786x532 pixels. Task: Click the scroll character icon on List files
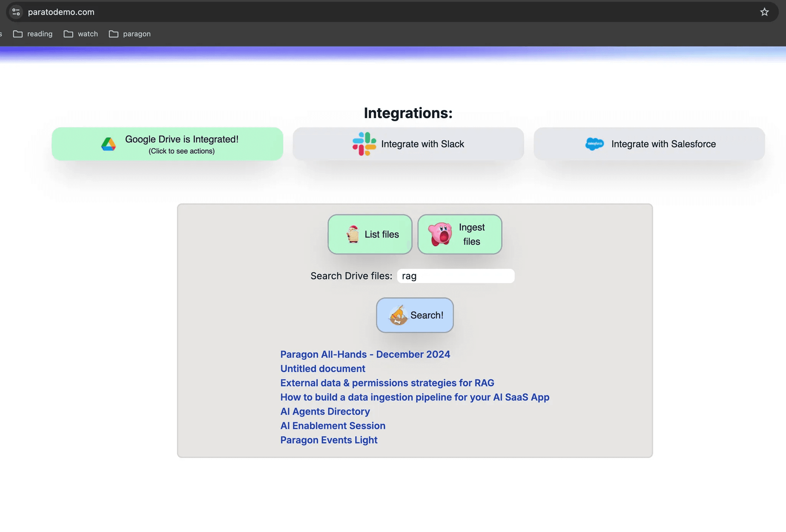point(352,234)
